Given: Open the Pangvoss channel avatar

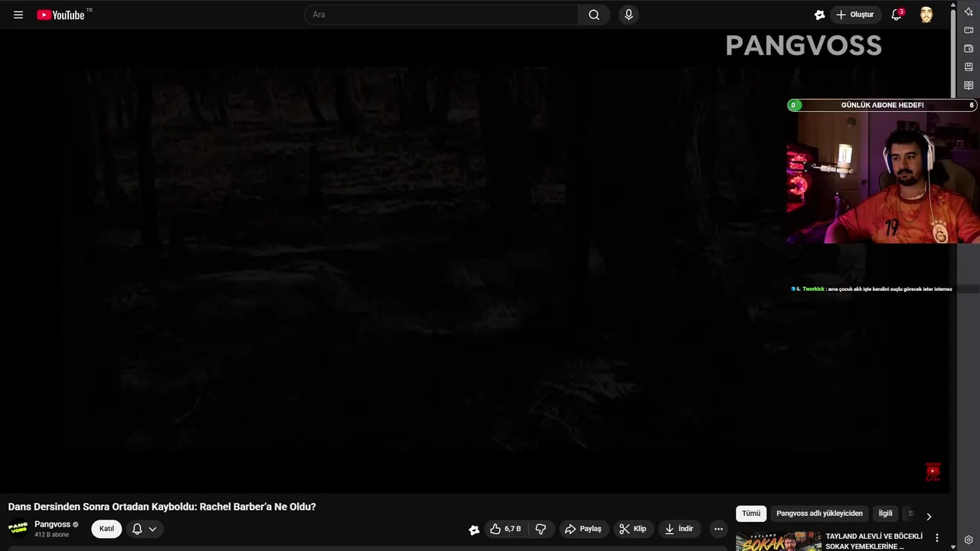Looking at the screenshot, I should tap(18, 529).
